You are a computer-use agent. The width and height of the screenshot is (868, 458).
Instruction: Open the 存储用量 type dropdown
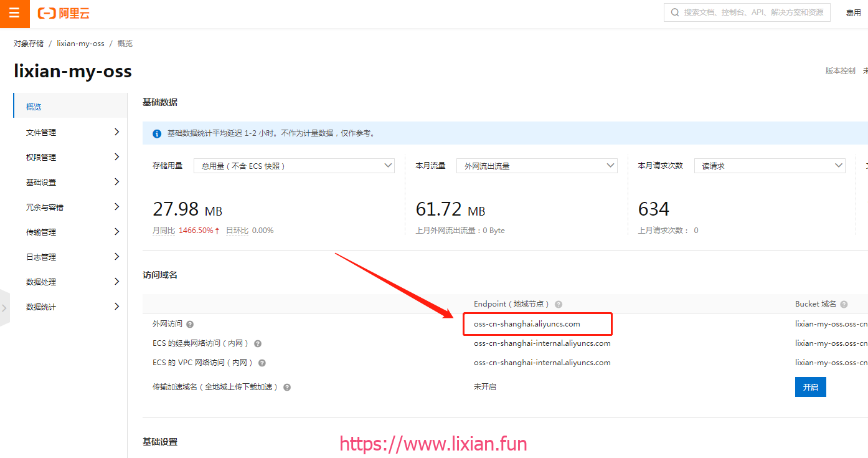pos(294,166)
